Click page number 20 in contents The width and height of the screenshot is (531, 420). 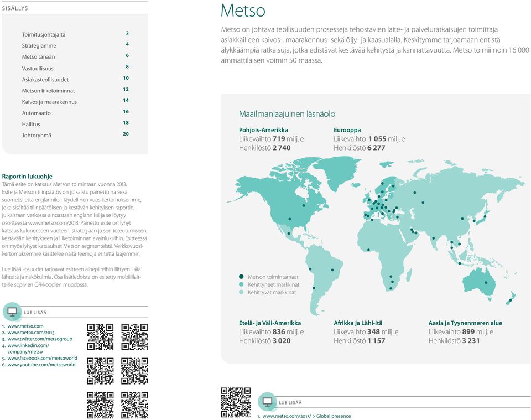click(126, 134)
